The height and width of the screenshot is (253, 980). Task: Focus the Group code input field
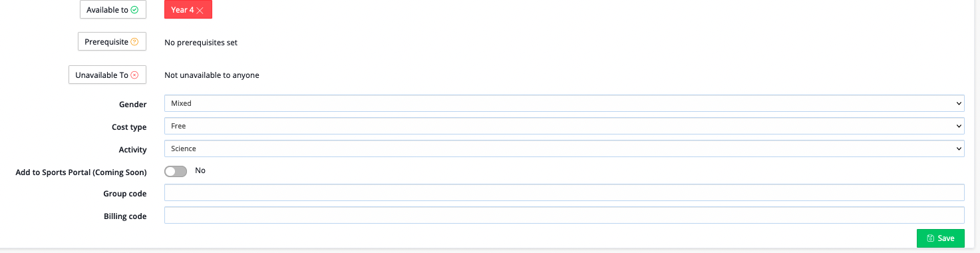[x=564, y=192]
